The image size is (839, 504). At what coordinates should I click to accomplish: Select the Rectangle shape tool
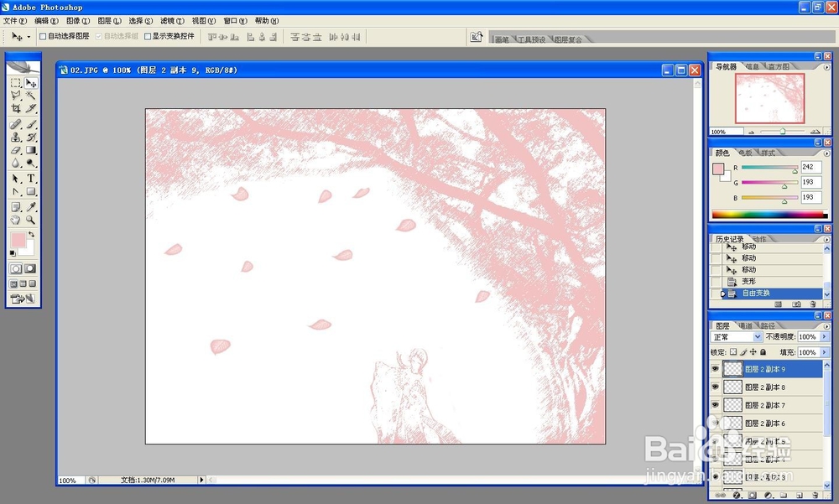31,191
